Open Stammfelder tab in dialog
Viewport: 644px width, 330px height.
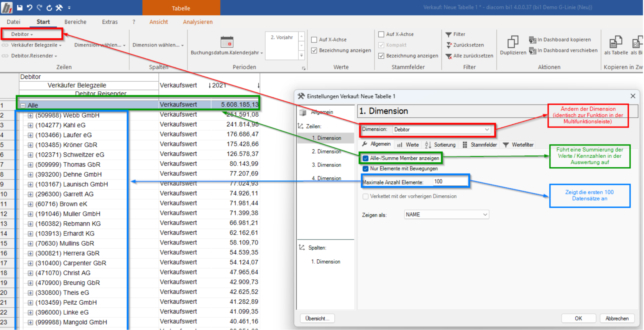[x=480, y=145]
